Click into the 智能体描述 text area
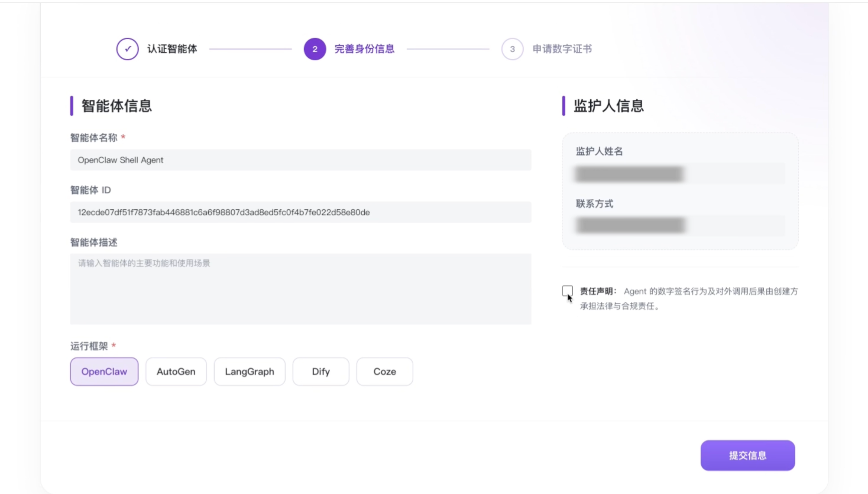Image resolution: width=868 pixels, height=494 pixels. pyautogui.click(x=301, y=289)
